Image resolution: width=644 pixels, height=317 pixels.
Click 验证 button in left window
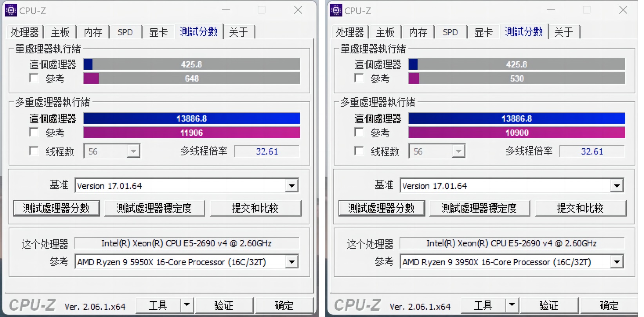(x=224, y=305)
